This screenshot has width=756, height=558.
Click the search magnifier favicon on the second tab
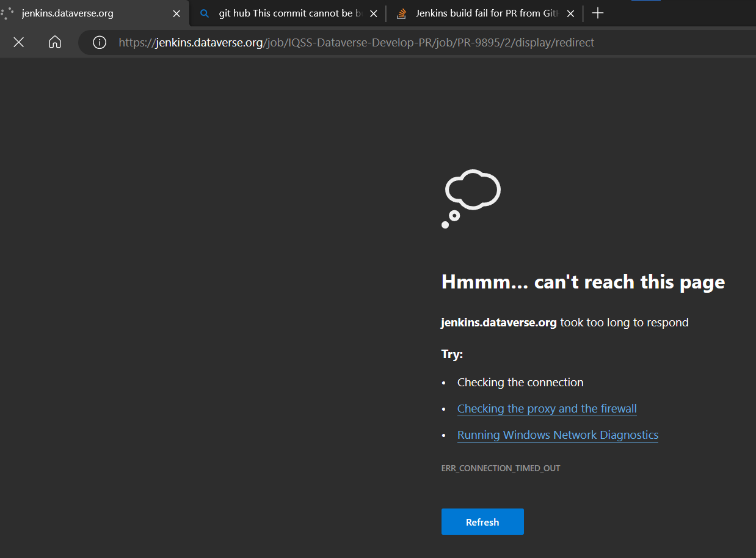pyautogui.click(x=205, y=13)
